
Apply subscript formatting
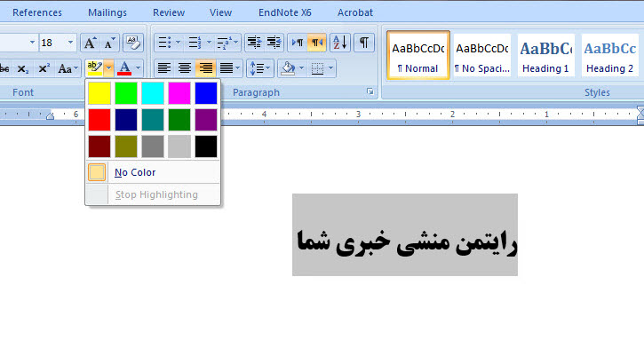pyautogui.click(x=23, y=67)
